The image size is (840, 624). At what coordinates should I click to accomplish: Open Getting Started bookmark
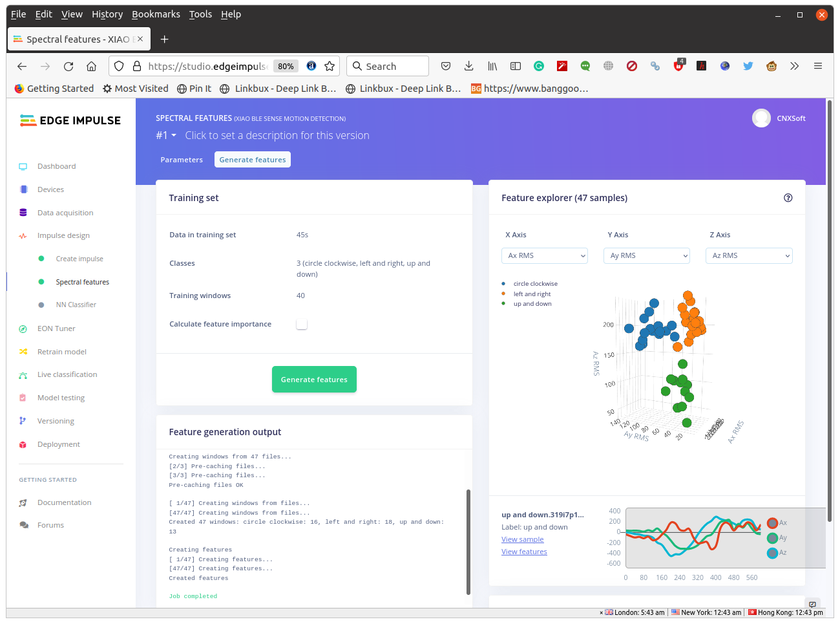click(x=54, y=89)
